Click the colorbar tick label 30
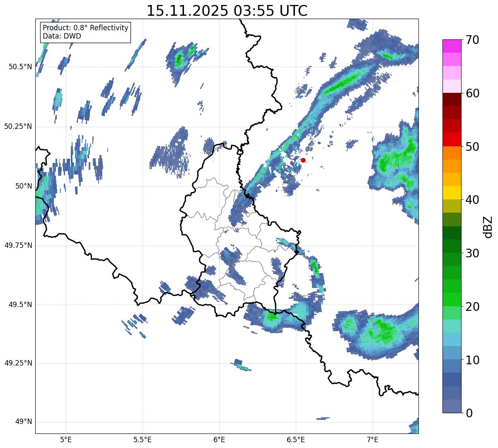This screenshot has width=498, height=448. tap(472, 253)
